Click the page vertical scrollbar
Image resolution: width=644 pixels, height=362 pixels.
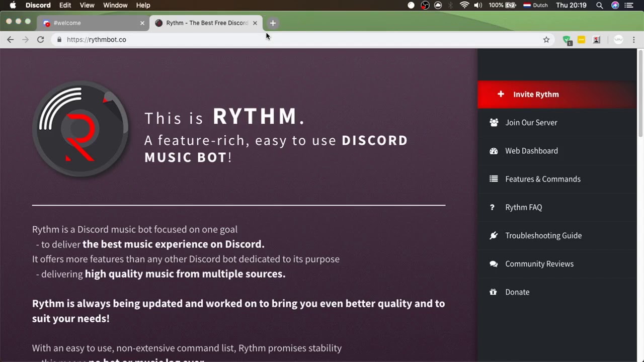tap(640, 94)
